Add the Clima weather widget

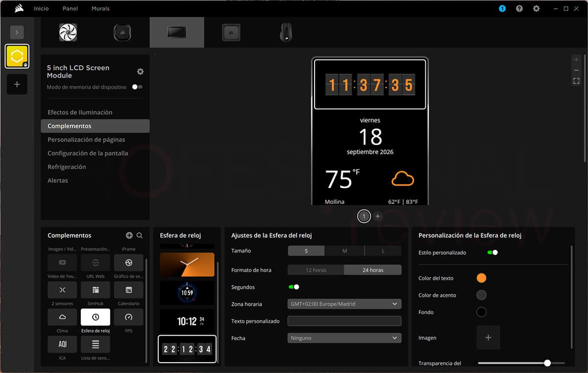[62, 317]
